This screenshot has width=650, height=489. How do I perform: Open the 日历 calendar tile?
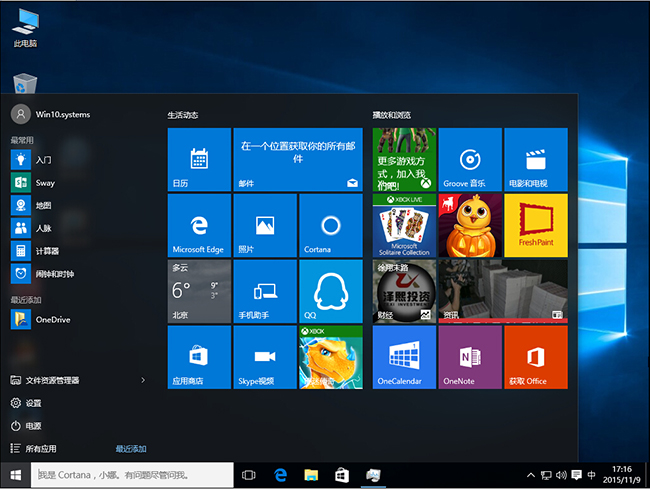click(199, 160)
